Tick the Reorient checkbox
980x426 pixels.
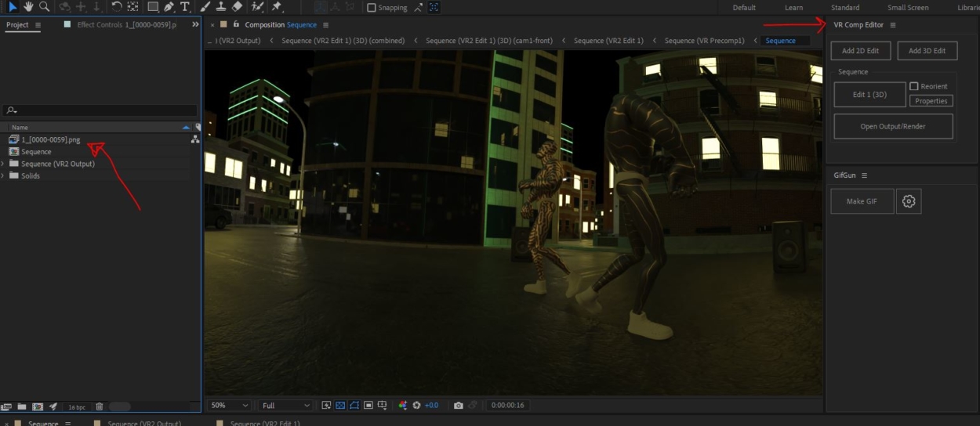[914, 86]
